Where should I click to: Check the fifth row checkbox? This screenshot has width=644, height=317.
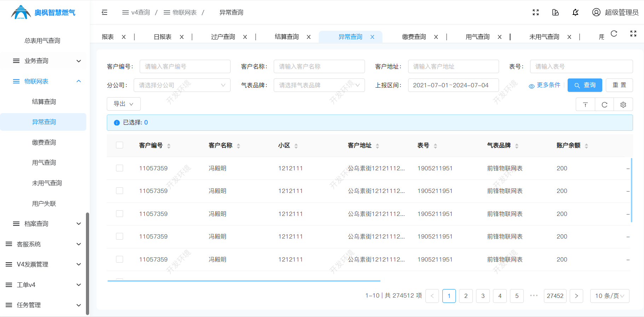pos(120,259)
